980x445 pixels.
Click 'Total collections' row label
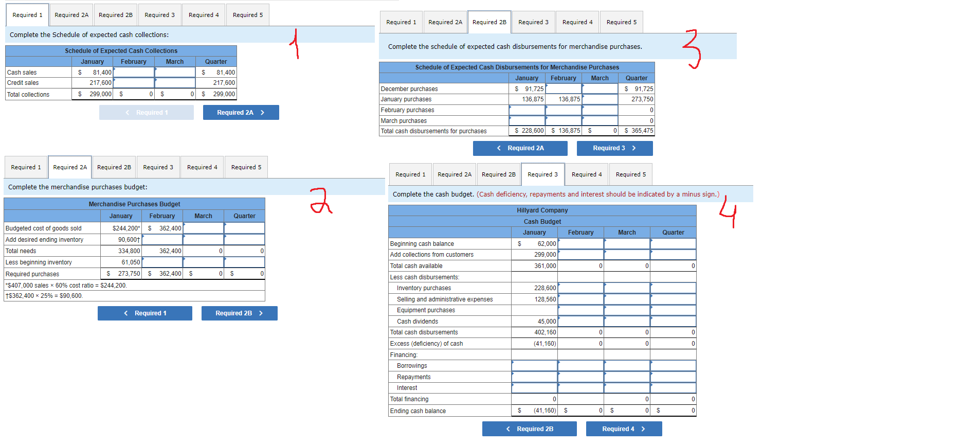(x=28, y=95)
